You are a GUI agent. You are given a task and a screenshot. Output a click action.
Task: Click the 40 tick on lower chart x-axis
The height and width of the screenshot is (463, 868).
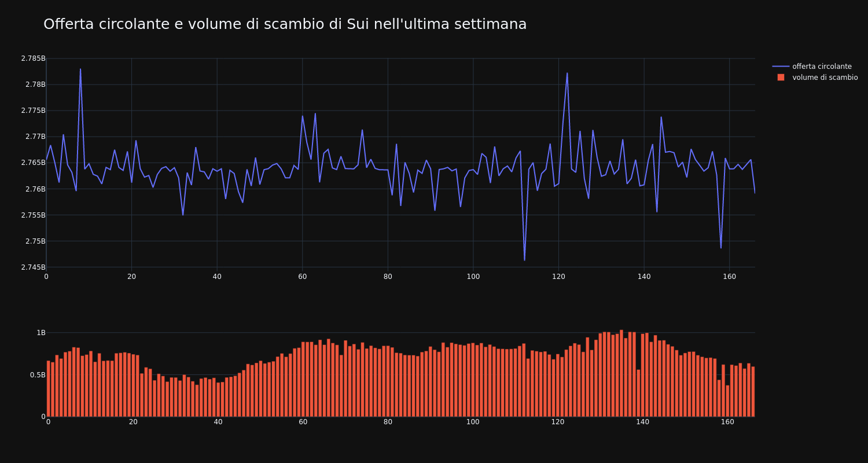[218, 422]
